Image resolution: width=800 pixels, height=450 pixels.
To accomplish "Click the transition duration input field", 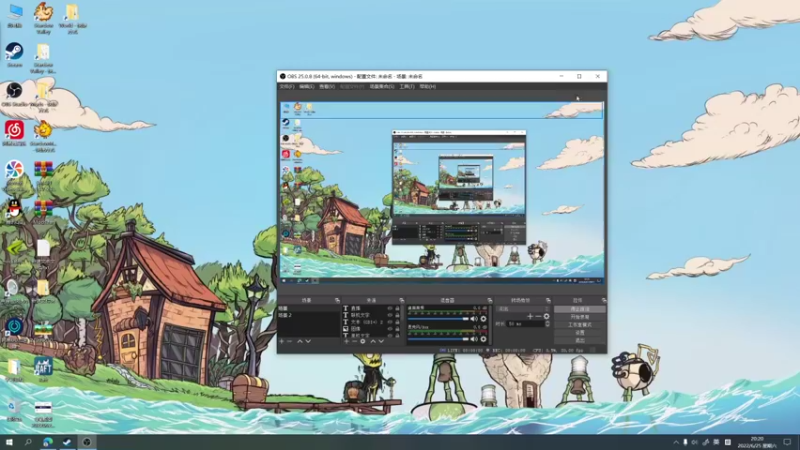I will pyautogui.click(x=526, y=324).
